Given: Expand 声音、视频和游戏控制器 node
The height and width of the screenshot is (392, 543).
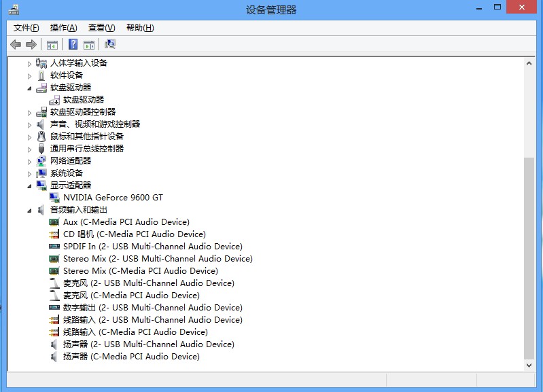Looking at the screenshot, I should (x=29, y=124).
